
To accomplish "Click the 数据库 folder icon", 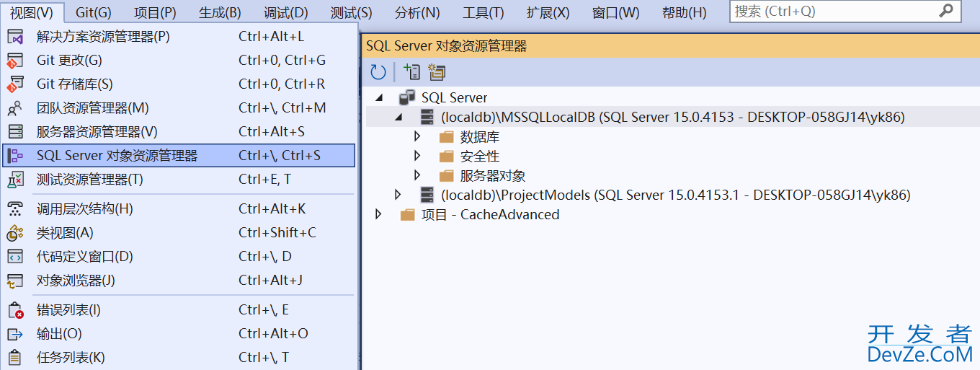I will pos(447,137).
